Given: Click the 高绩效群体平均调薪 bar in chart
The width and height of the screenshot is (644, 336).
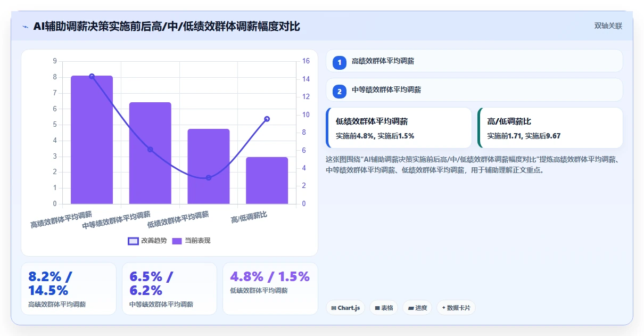Looking at the screenshot, I should (x=92, y=140).
